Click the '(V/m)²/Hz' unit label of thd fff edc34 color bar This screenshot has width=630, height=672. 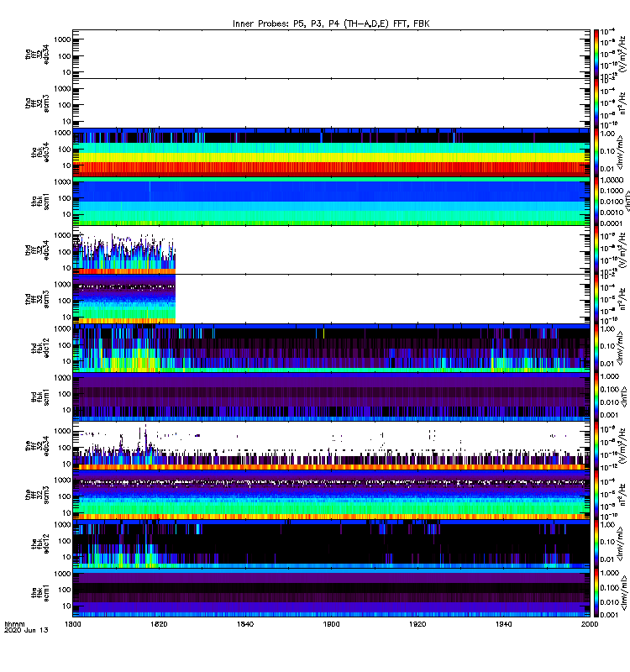click(622, 250)
